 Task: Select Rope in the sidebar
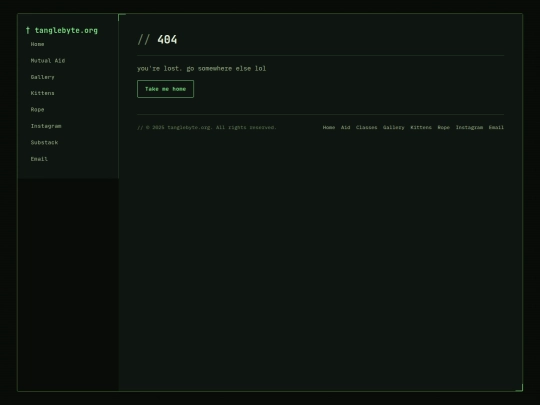(37, 110)
